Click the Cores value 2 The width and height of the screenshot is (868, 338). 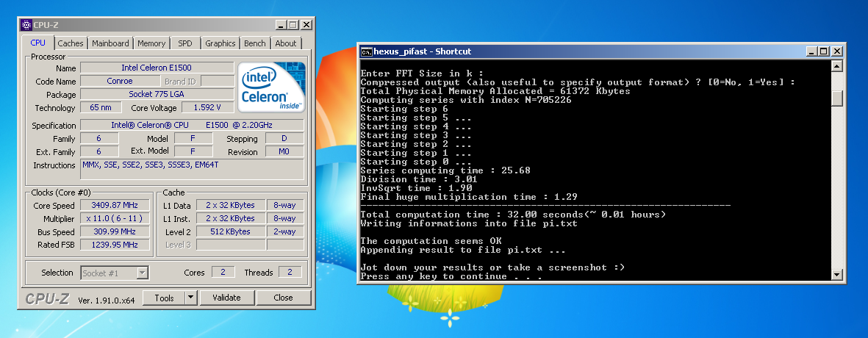[x=223, y=272]
